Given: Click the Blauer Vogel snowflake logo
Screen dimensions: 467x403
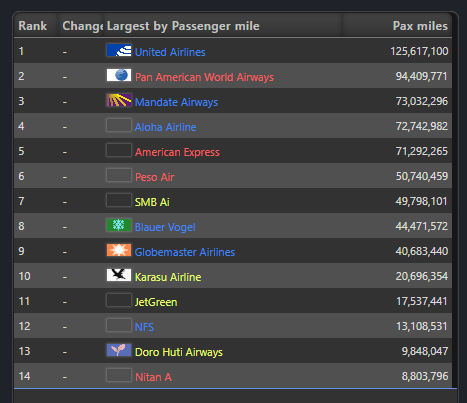Looking at the screenshot, I should coord(119,225).
